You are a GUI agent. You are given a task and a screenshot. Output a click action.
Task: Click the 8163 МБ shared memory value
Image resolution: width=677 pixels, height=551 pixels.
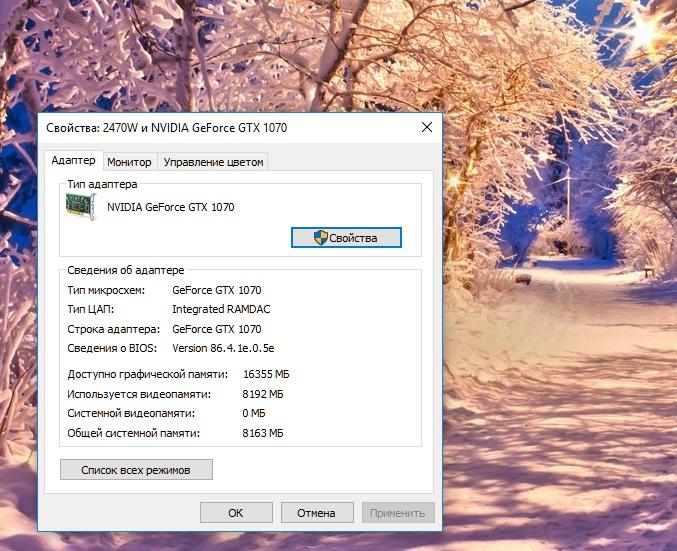coord(263,433)
